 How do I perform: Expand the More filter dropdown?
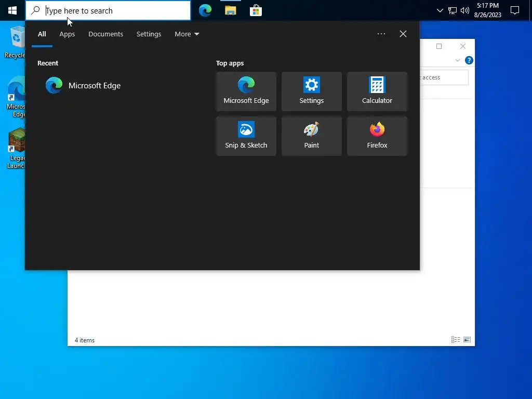click(x=187, y=34)
